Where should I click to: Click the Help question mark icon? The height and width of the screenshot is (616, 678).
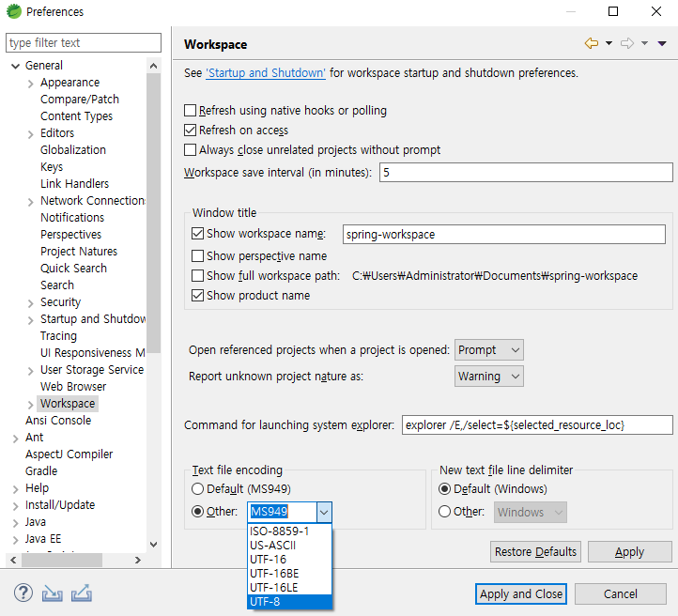click(x=23, y=593)
